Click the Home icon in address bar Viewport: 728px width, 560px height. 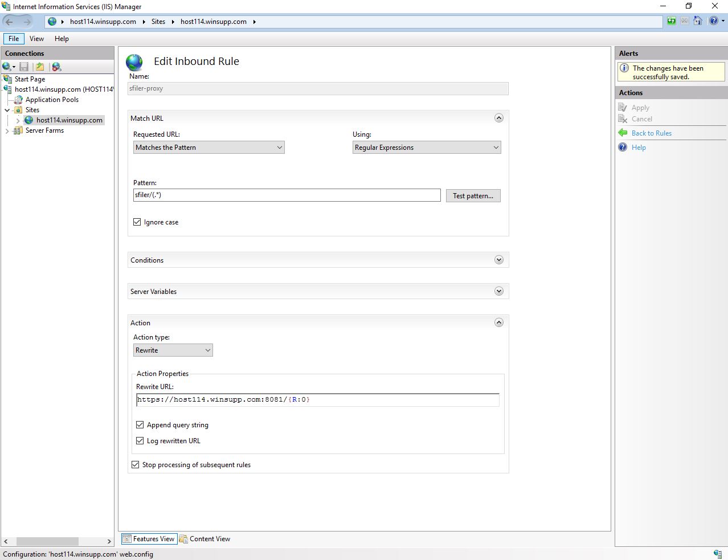[x=697, y=21]
